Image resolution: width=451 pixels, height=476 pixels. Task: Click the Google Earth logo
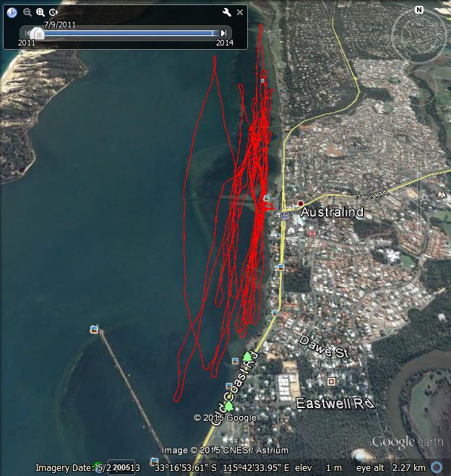point(408,441)
